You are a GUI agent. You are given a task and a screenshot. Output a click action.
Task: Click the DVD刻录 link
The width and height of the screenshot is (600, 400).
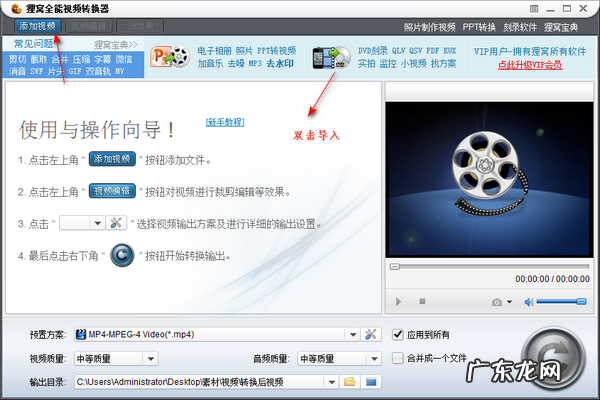tap(373, 51)
